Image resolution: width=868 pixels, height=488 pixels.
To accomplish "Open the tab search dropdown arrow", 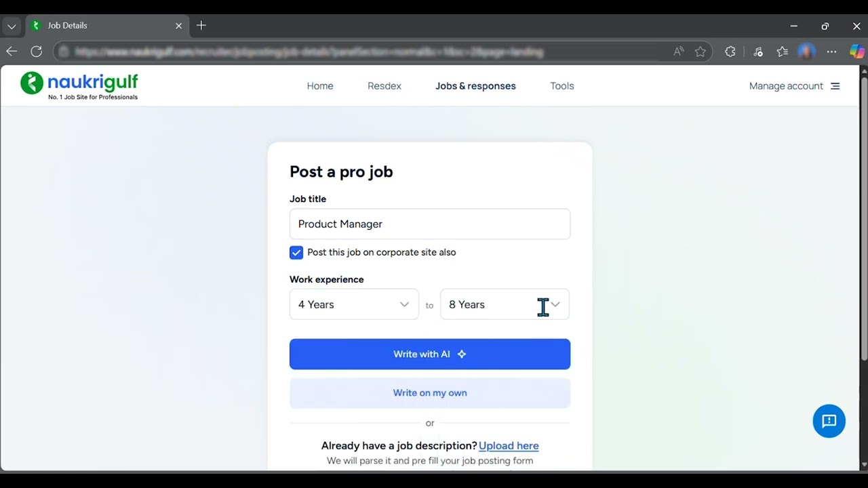I will pyautogui.click(x=12, y=26).
